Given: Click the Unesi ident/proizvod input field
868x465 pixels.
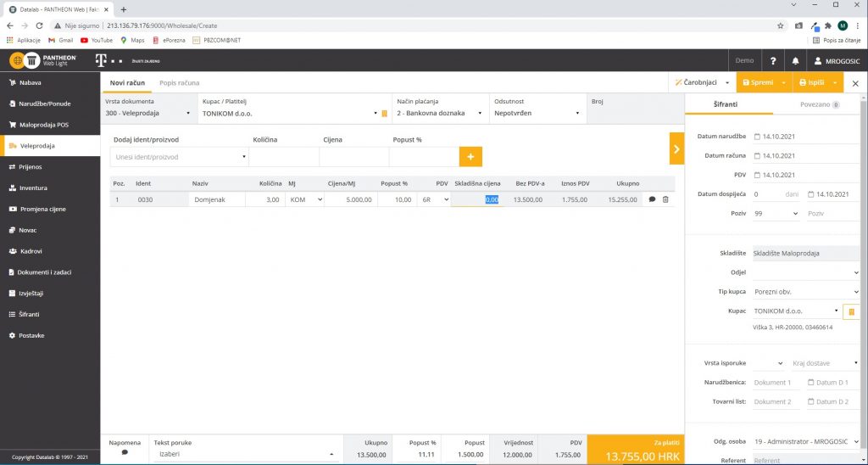Looking at the screenshot, I should (x=176, y=157).
